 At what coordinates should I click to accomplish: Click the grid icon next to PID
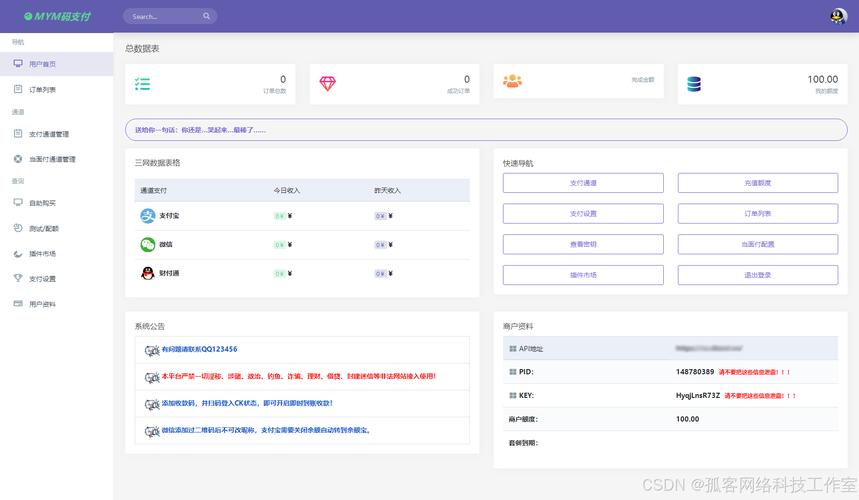pos(513,372)
